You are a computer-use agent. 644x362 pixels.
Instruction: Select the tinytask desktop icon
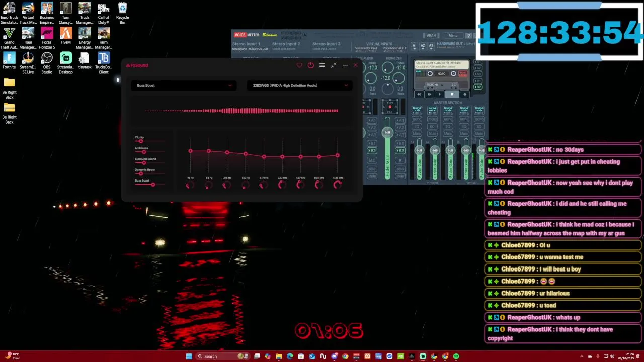(85, 60)
